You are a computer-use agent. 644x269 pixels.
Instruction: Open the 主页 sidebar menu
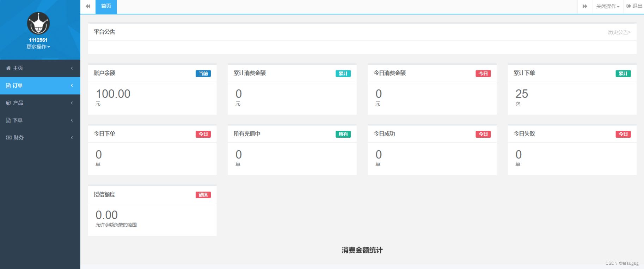click(40, 68)
